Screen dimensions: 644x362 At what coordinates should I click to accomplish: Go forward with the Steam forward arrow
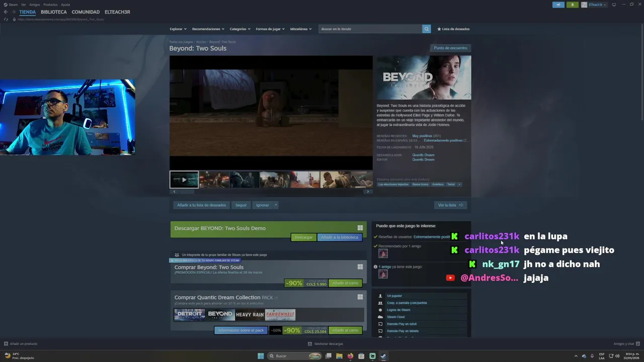pyautogui.click(x=14, y=12)
